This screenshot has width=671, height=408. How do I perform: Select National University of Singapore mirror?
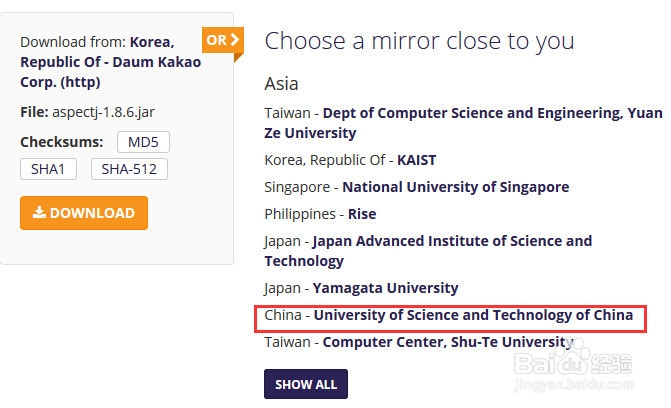click(456, 187)
